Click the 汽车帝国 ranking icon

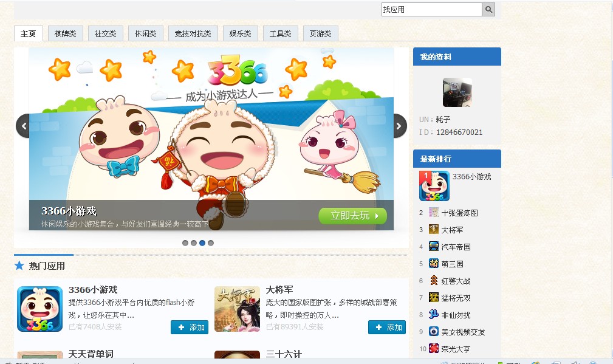pos(434,246)
